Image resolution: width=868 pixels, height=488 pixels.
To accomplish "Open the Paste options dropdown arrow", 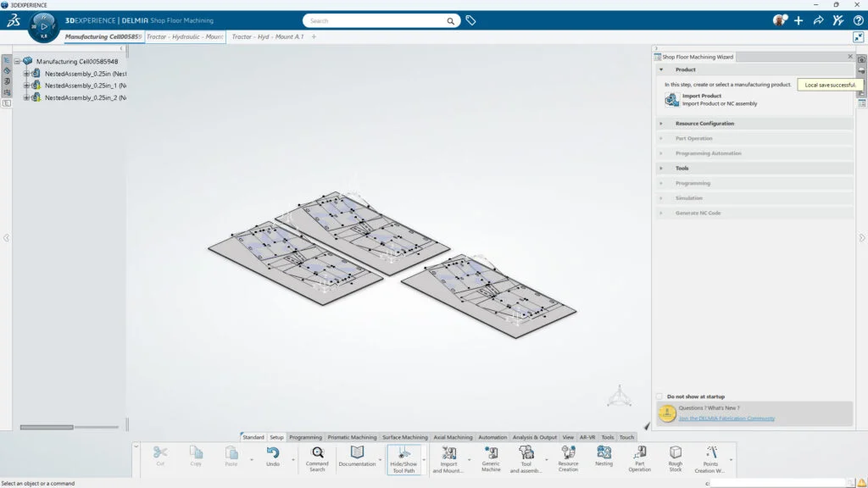I will pyautogui.click(x=251, y=460).
